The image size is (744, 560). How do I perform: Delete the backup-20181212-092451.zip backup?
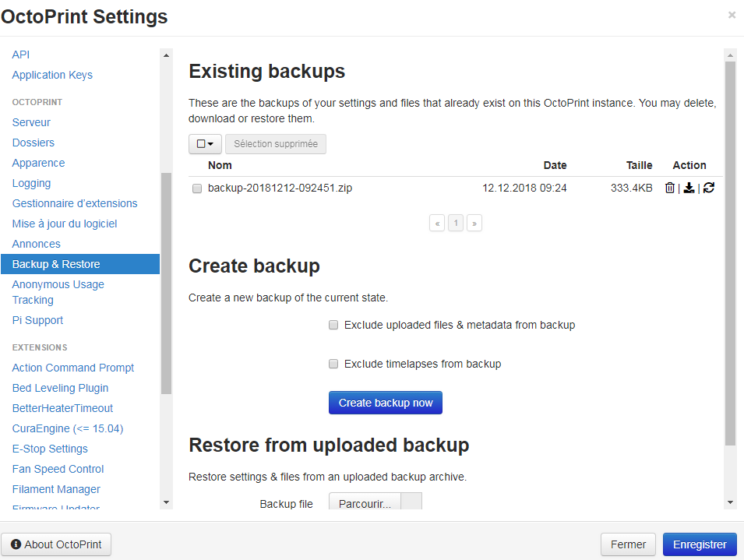[x=670, y=188]
